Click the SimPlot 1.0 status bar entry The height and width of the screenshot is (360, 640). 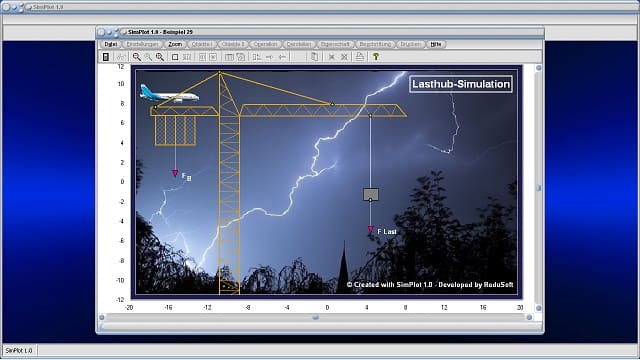pos(19,350)
